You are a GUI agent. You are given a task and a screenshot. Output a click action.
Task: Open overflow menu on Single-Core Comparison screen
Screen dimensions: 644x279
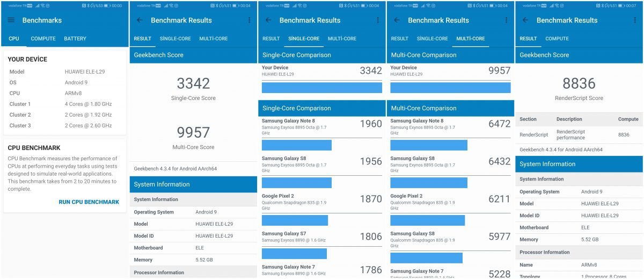pos(378,20)
